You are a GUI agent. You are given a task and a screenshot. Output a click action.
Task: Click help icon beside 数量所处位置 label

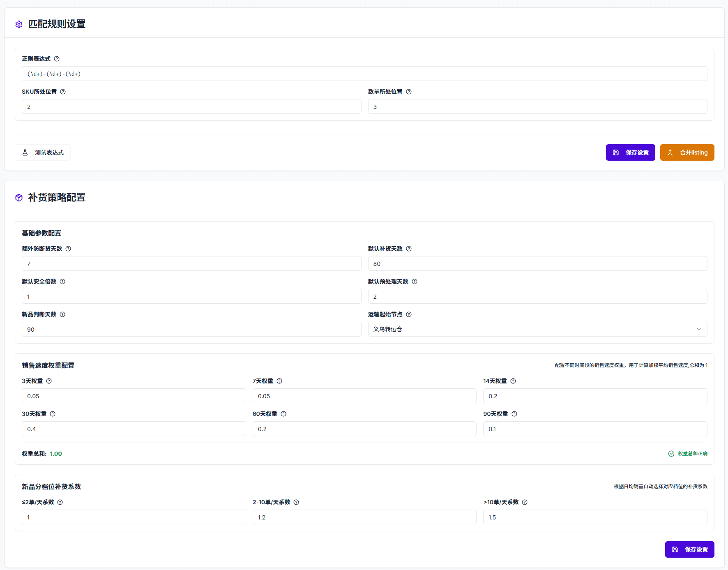pos(409,92)
